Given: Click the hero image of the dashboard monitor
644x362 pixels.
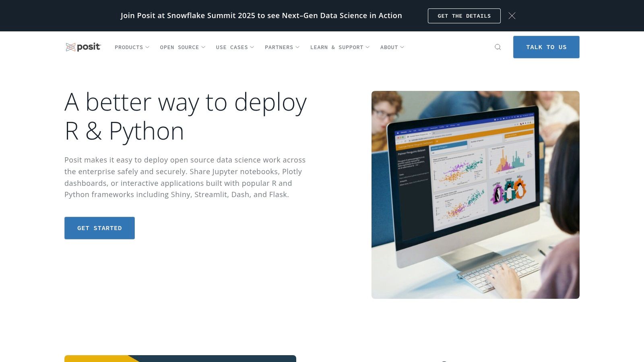Looking at the screenshot, I should point(475,195).
